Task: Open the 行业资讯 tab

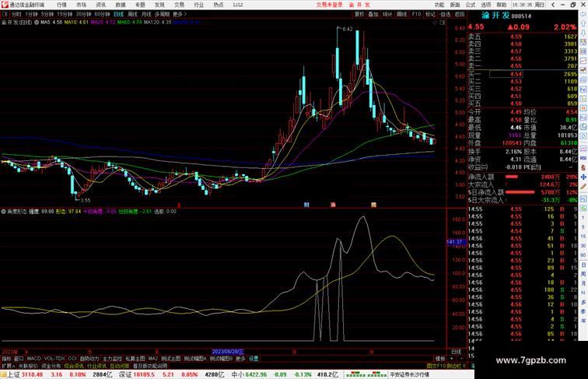Action: (97, 366)
